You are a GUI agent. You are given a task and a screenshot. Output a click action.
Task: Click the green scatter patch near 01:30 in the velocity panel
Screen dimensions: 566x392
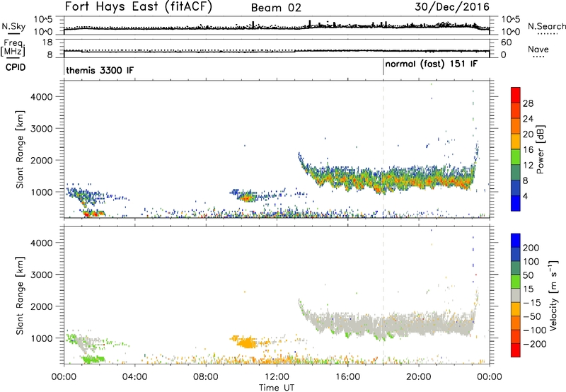(93, 359)
